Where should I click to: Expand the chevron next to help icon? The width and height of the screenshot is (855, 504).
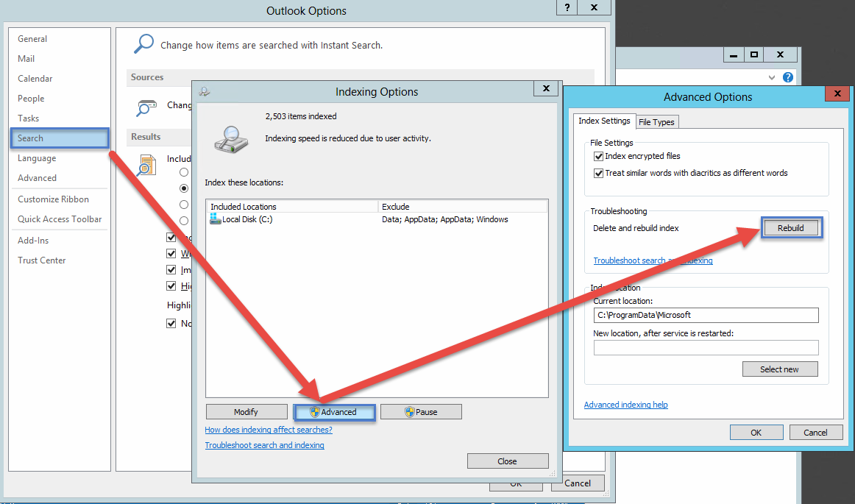tap(772, 77)
